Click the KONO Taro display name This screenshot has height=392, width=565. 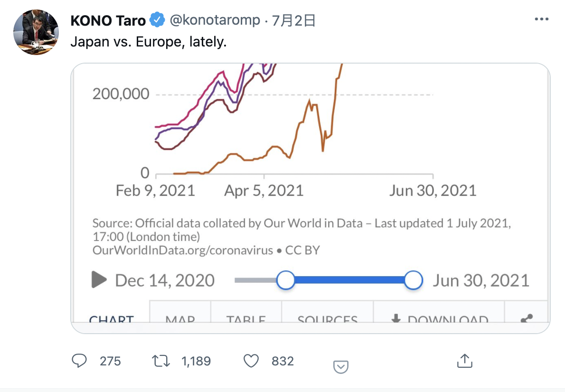tap(108, 20)
